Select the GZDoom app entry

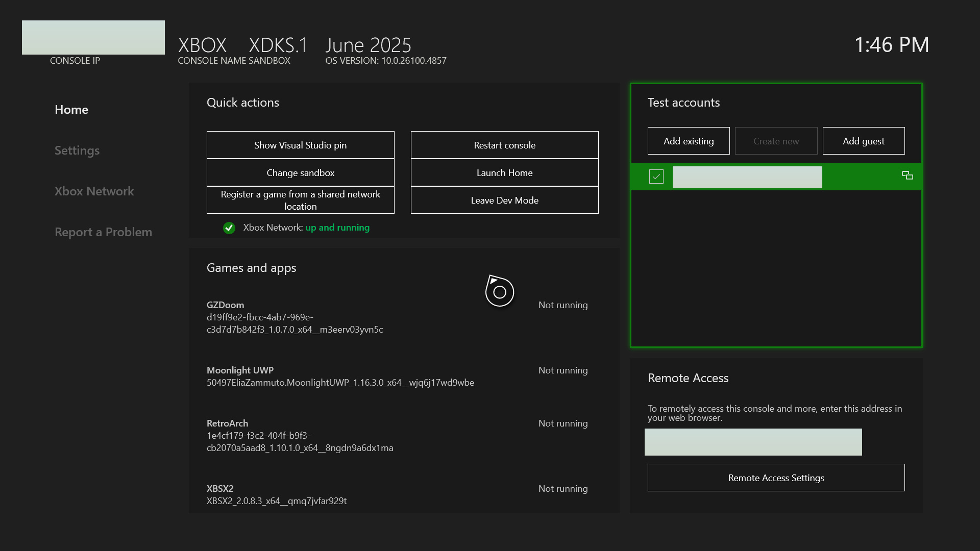point(397,317)
